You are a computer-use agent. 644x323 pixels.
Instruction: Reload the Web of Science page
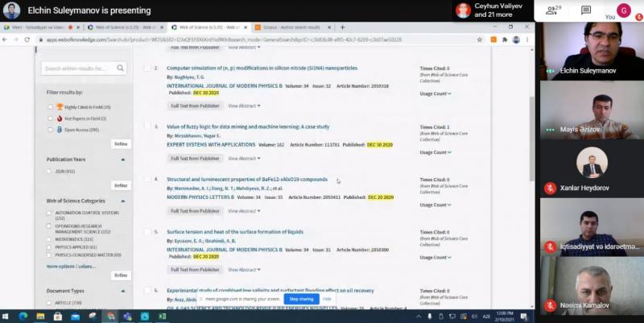pyautogui.click(x=27, y=39)
